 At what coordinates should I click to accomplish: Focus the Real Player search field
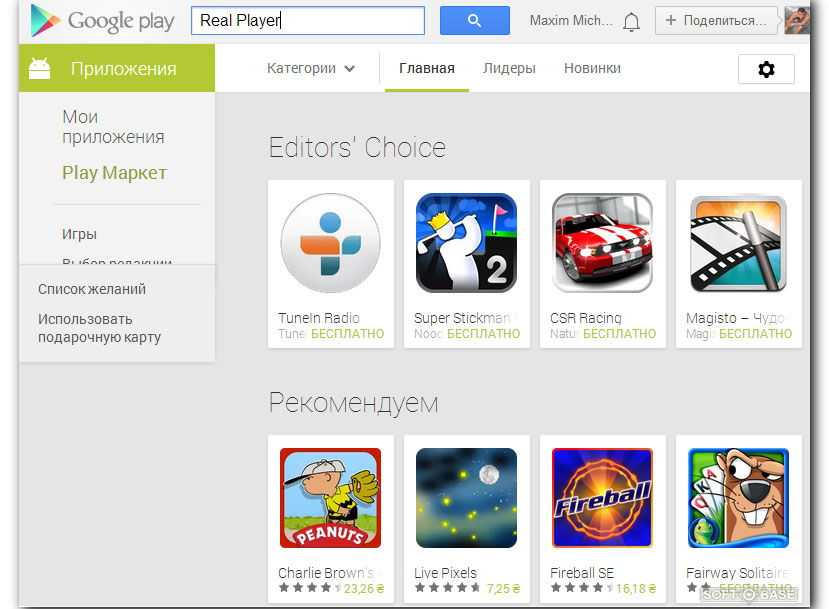pyautogui.click(x=308, y=21)
